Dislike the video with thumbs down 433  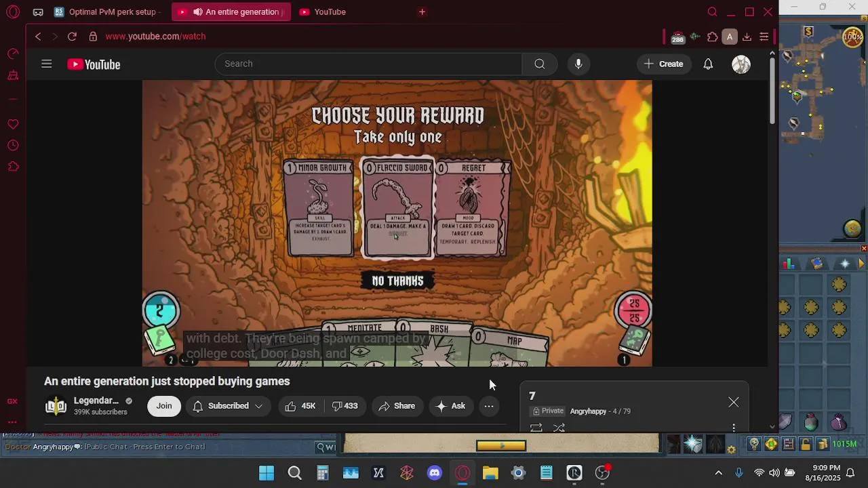345,406
